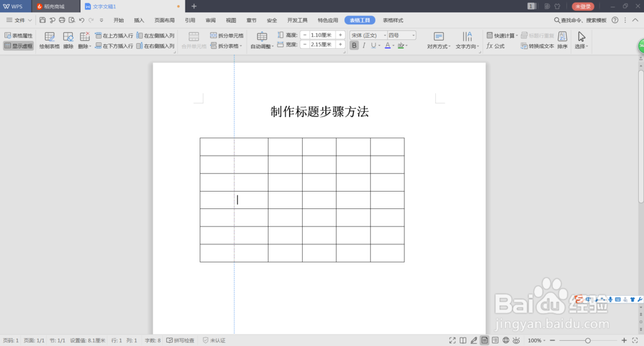Toggle Show Gridlines (显示虚框)
Viewport: 644px width, 346px height.
(19, 46)
